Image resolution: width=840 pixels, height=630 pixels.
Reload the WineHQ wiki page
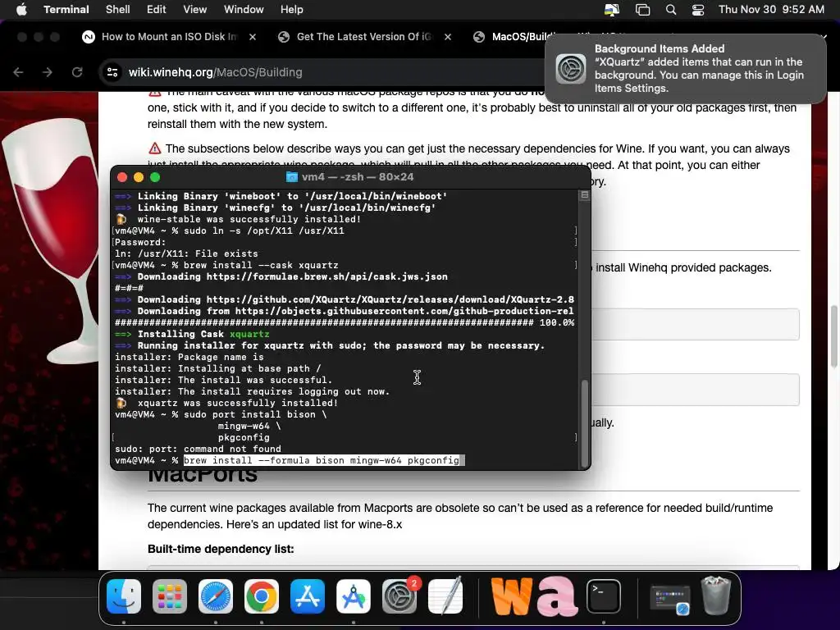coord(77,72)
